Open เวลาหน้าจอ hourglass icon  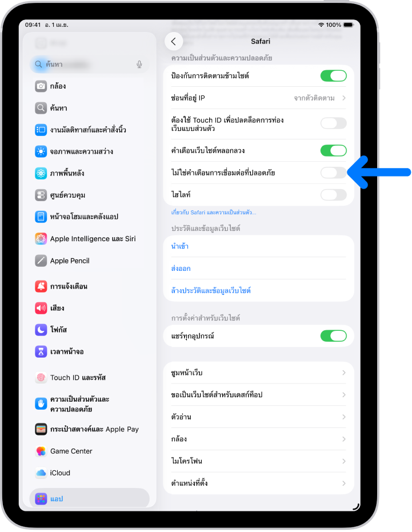pos(41,352)
